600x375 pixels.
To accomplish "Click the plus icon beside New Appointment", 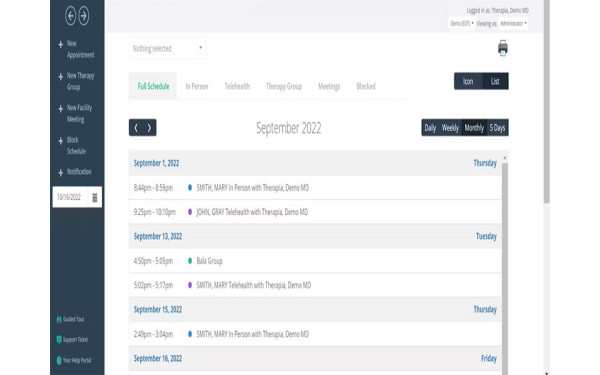I will (x=60, y=44).
